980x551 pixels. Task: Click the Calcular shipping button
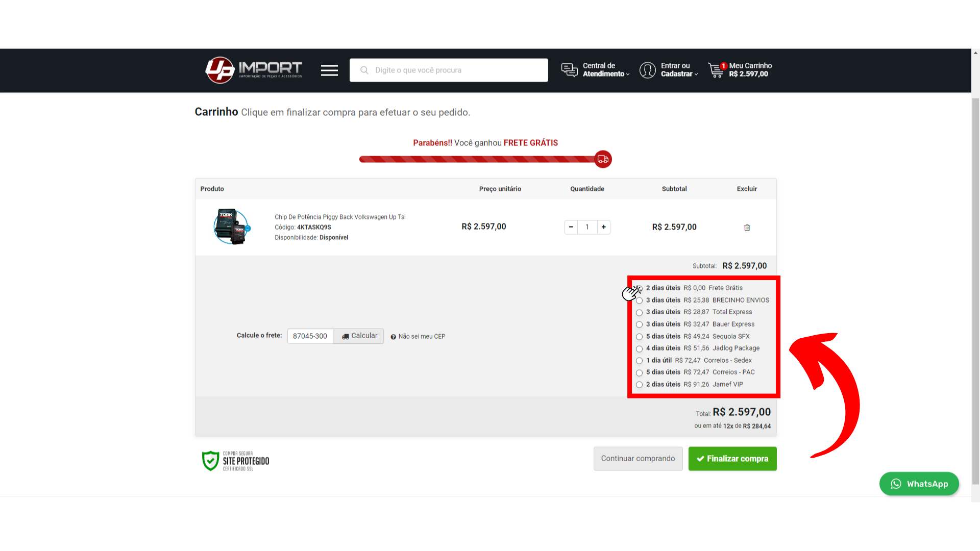tap(358, 336)
